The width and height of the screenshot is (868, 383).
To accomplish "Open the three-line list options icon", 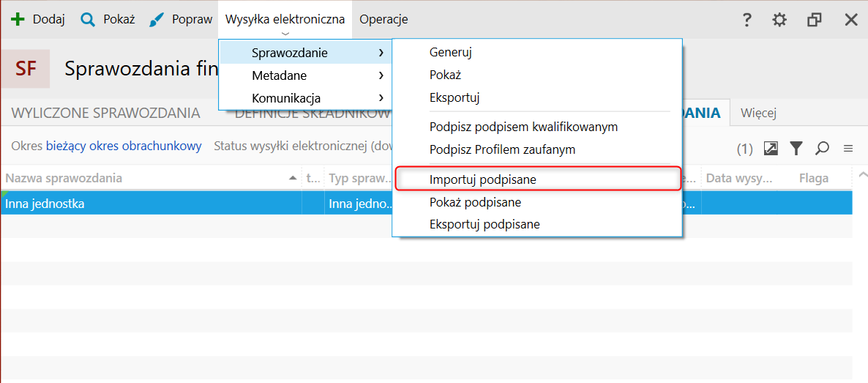I will (848, 148).
